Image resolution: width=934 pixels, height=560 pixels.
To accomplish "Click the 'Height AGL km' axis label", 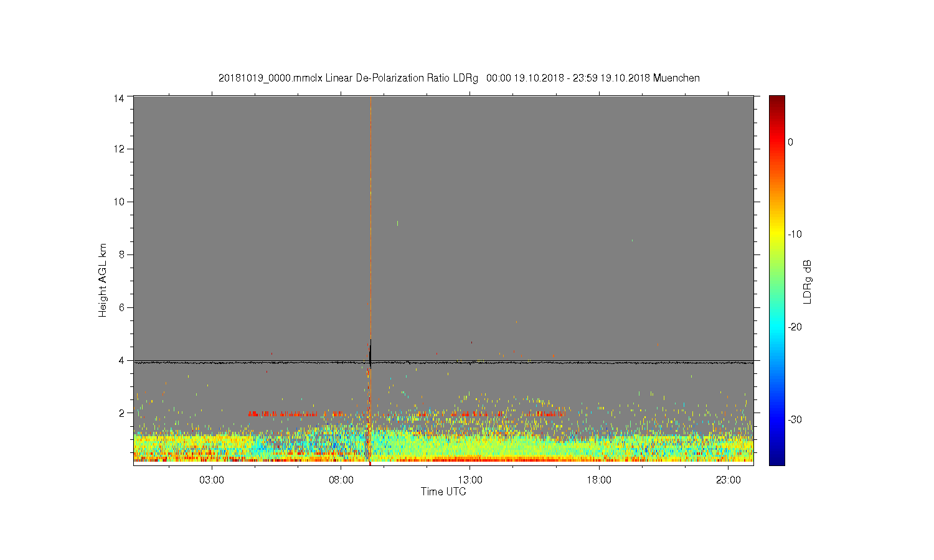I will pyautogui.click(x=102, y=281).
